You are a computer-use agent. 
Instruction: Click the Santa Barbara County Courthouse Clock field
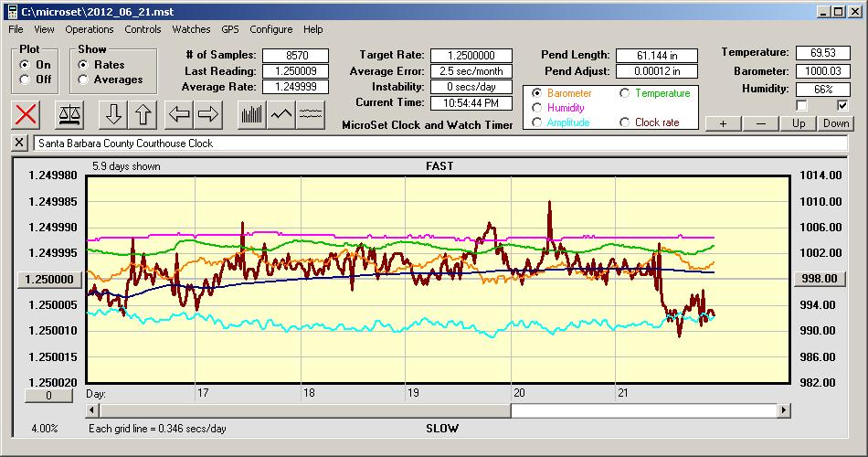click(x=440, y=143)
